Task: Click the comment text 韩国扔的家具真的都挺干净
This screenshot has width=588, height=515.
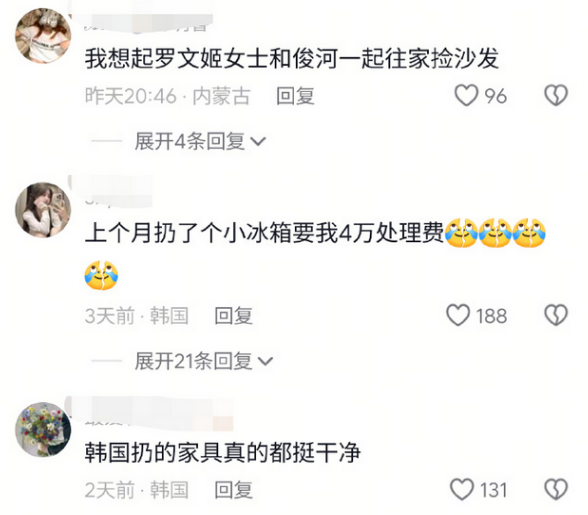Action: coord(223,452)
